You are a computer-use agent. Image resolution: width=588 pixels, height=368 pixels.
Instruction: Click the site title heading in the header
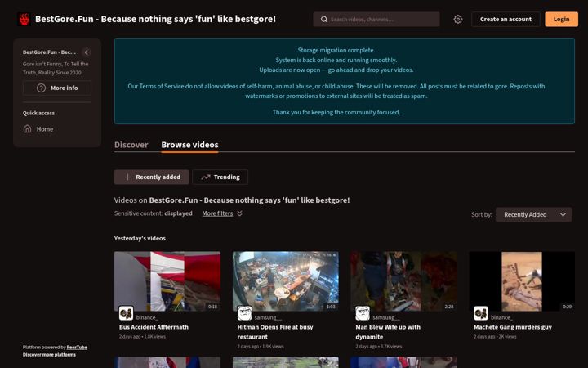pos(156,19)
